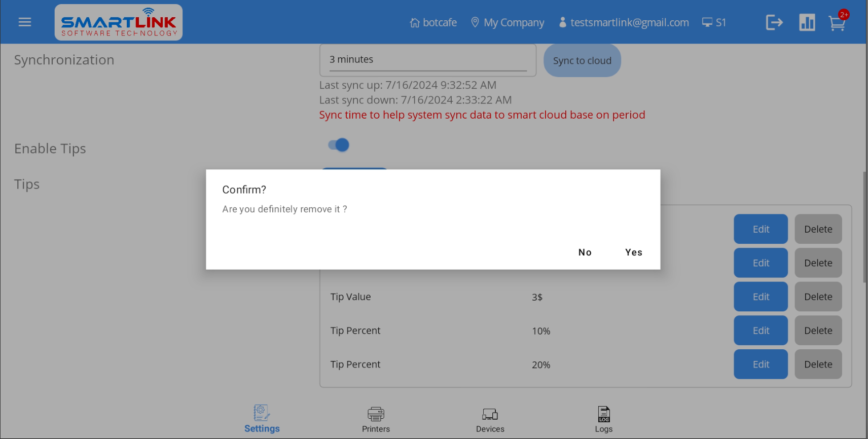Open the Logs tab
The height and width of the screenshot is (439, 868).
(x=603, y=419)
